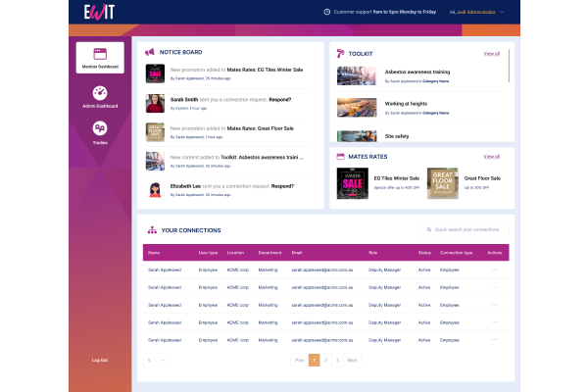
Task: Sort by Status column header
Action: coord(424,253)
